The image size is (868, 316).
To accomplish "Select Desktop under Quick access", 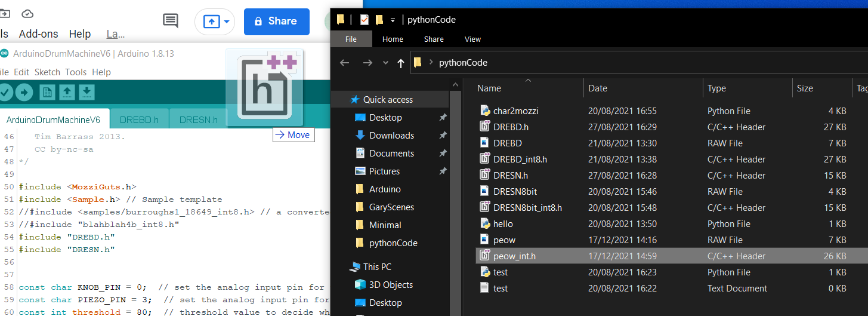I will [385, 118].
